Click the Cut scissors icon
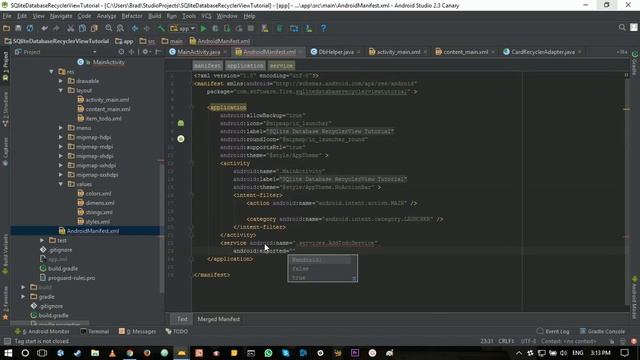640x360 pixels. 70,28
